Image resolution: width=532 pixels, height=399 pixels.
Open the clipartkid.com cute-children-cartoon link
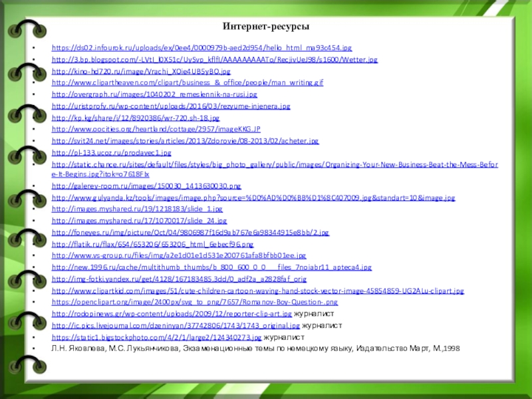point(257,291)
